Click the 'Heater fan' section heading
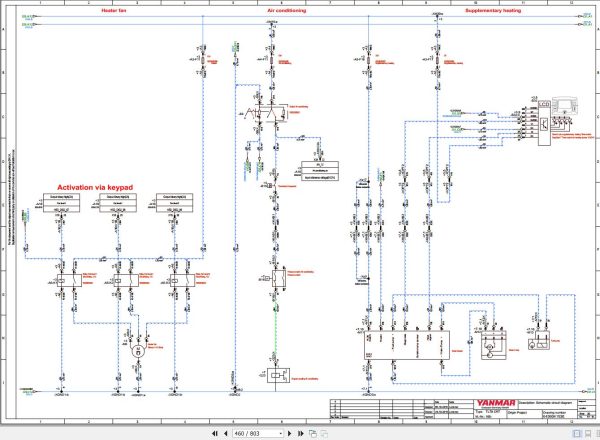This screenshot has width=600, height=440. pos(114,10)
